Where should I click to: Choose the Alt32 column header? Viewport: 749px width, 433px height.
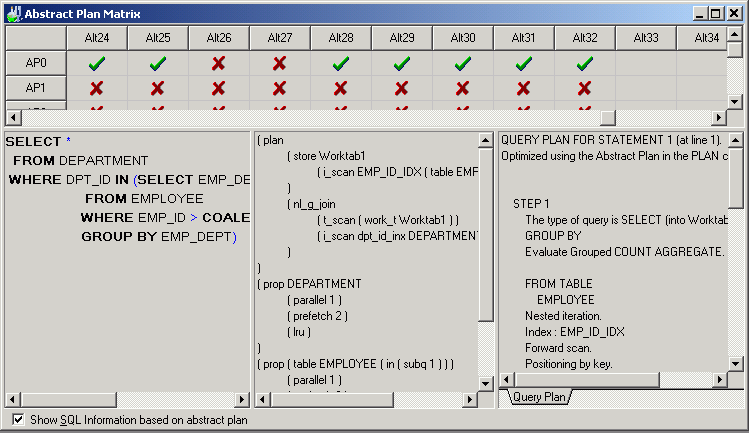pyautogui.click(x=585, y=38)
